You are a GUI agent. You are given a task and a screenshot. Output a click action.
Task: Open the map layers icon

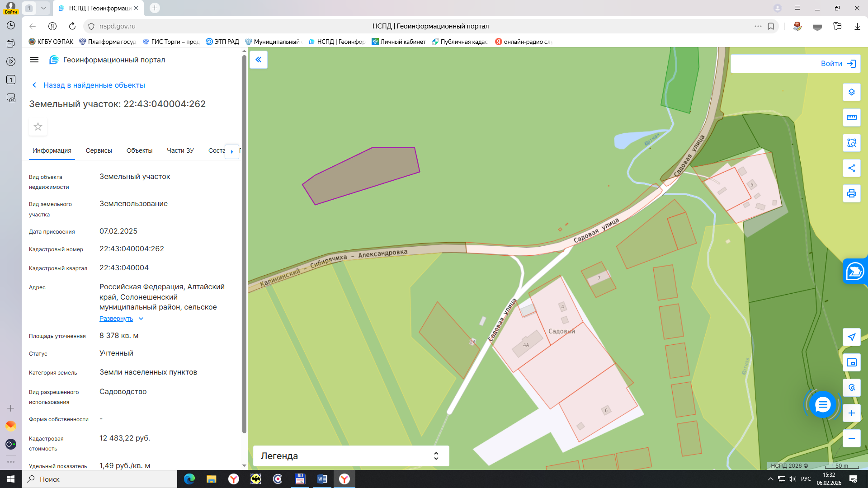[851, 92]
